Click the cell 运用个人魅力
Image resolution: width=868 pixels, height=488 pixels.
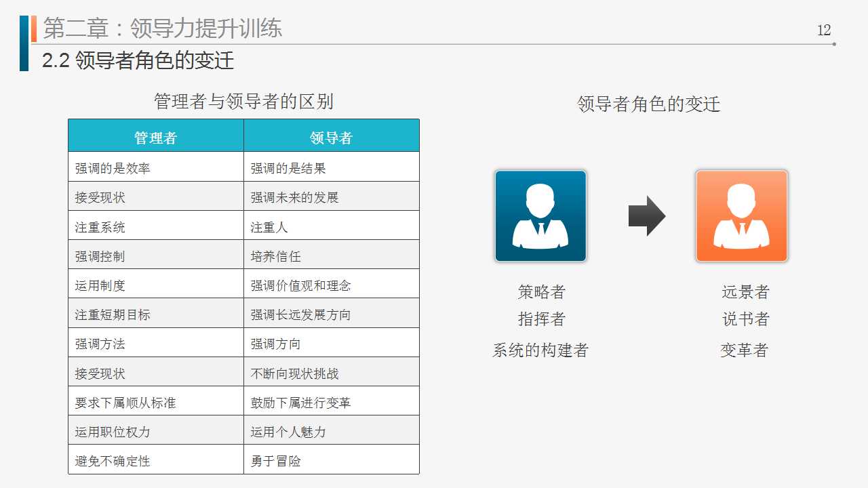[332, 430]
